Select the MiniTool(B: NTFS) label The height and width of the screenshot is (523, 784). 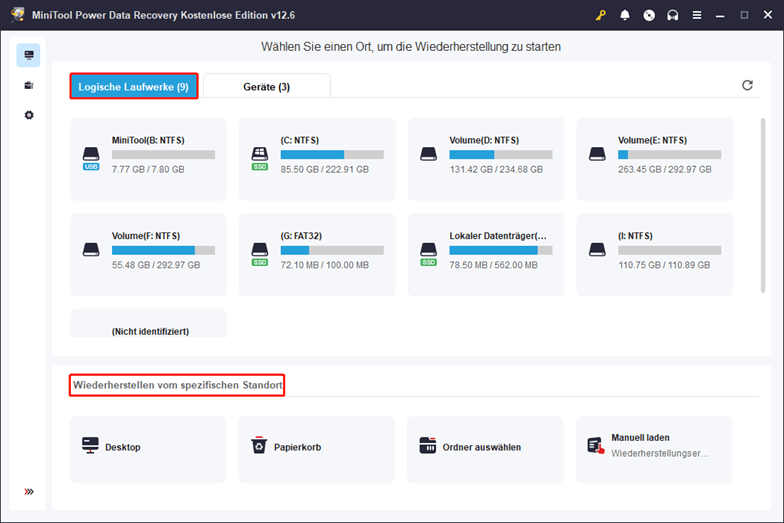coord(148,140)
